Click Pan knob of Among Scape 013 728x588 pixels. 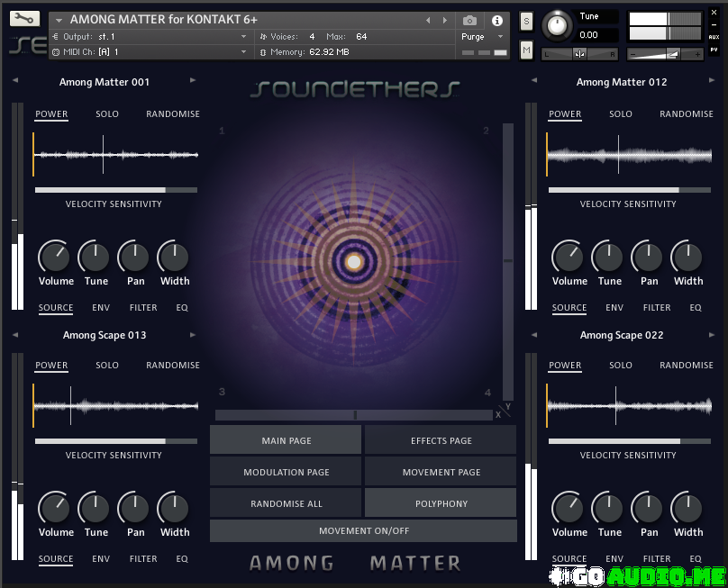tap(134, 508)
